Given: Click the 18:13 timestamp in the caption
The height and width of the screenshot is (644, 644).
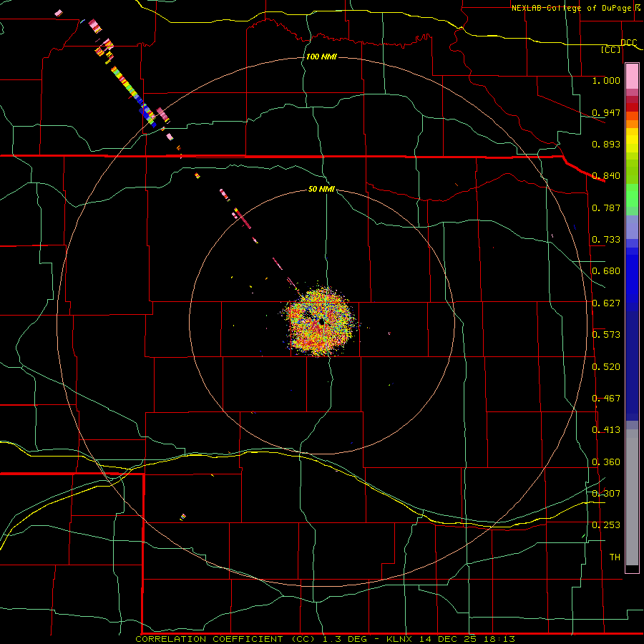Looking at the screenshot, I should (501, 639).
